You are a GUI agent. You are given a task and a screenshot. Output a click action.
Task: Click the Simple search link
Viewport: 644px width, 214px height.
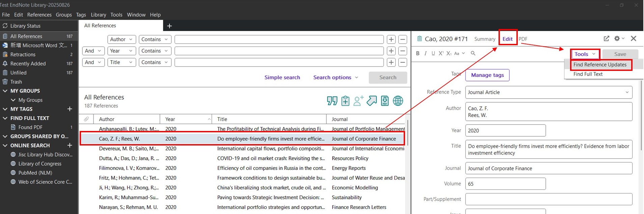coord(282,77)
